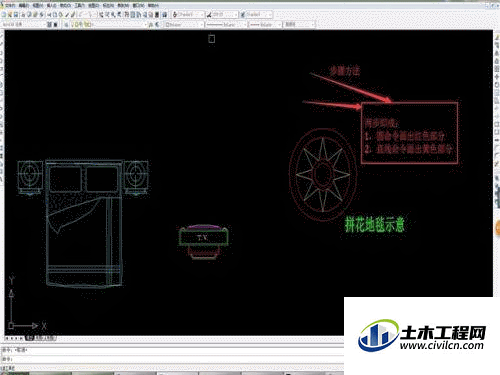This screenshot has width=500, height=375.
Task: Toggle the current layer's freeze sun icon
Action: click(x=77, y=24)
